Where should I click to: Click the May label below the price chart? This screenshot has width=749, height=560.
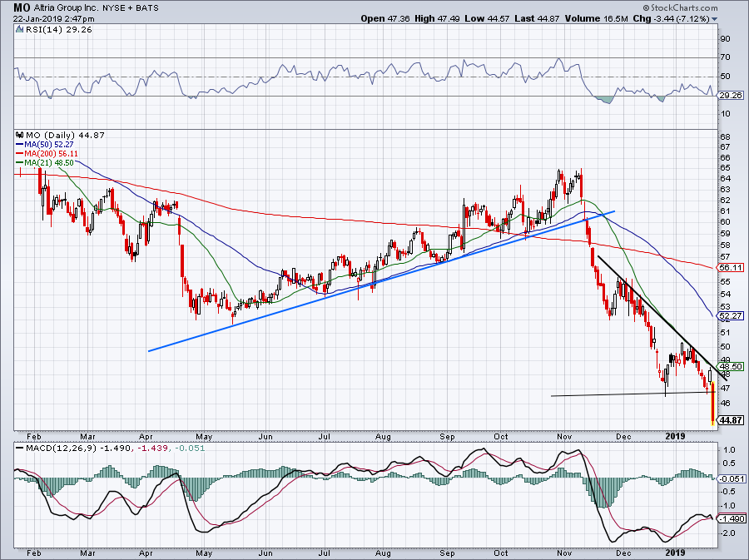204,436
